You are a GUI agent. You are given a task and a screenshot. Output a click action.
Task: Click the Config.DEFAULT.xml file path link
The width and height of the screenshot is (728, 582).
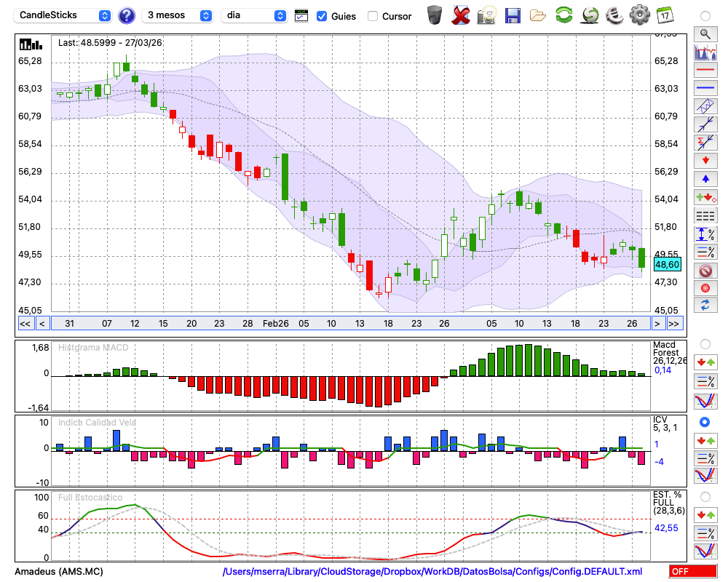coord(432,571)
